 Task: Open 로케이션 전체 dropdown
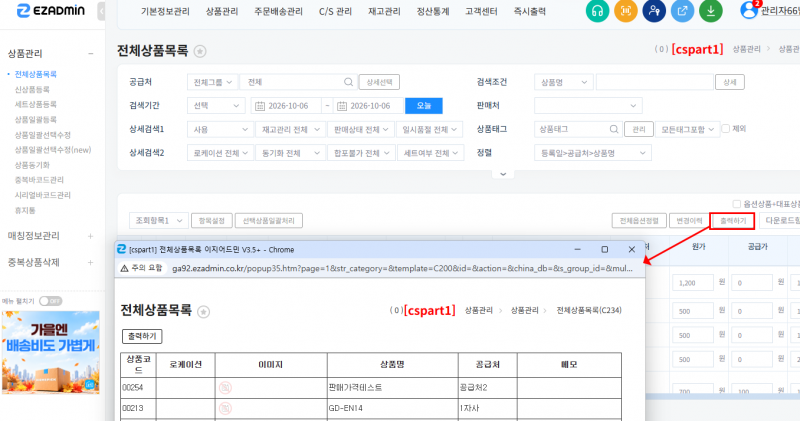pyautogui.click(x=220, y=153)
